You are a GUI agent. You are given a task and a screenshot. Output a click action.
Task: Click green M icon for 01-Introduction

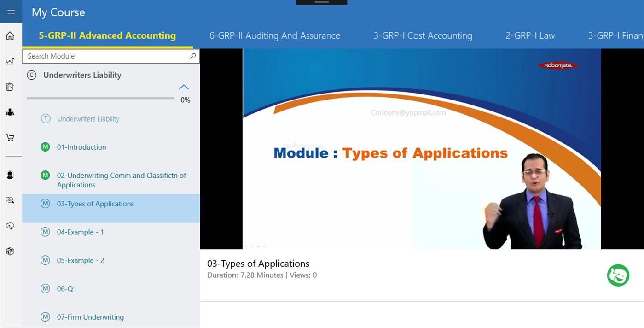(45, 147)
